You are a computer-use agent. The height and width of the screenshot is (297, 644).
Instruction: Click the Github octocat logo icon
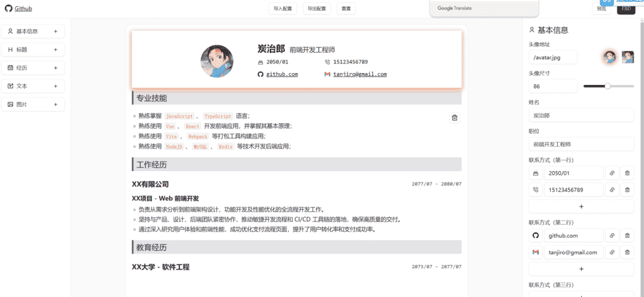pos(8,9)
